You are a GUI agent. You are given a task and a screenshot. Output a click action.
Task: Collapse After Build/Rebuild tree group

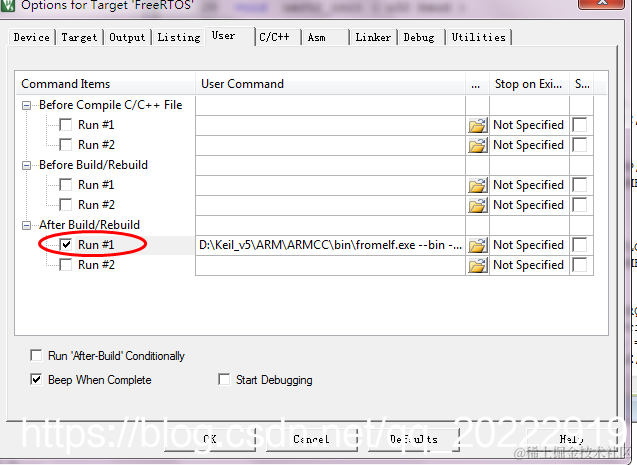(x=26, y=225)
